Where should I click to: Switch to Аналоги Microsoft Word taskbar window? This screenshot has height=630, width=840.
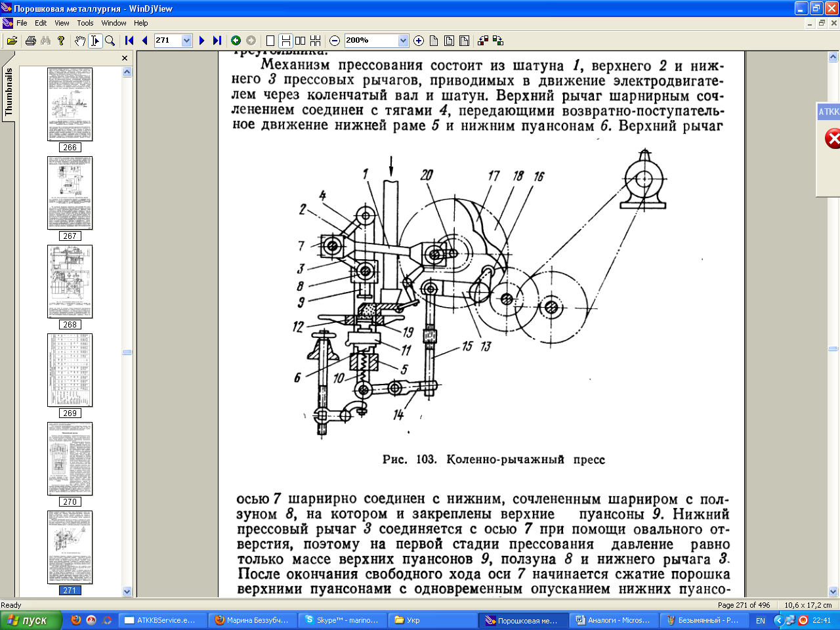tap(613, 620)
